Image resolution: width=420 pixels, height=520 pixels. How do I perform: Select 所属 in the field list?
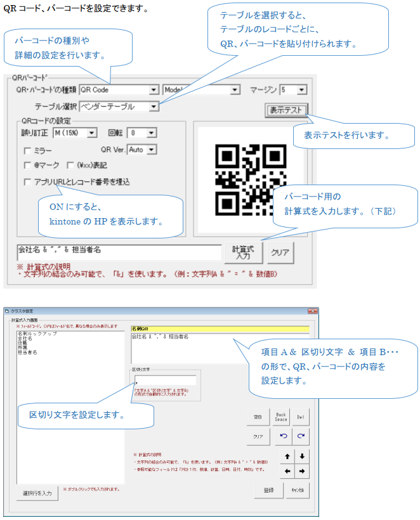coord(23,348)
